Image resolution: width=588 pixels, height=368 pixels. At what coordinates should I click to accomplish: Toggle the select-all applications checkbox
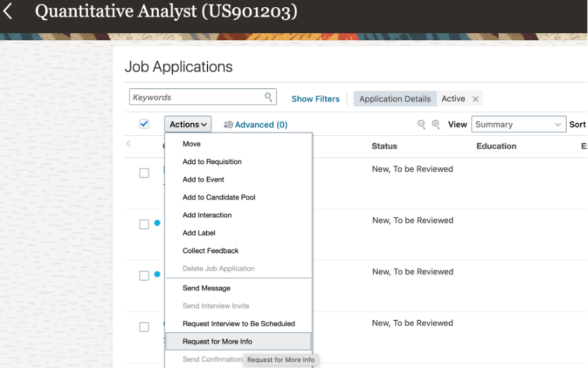point(144,124)
